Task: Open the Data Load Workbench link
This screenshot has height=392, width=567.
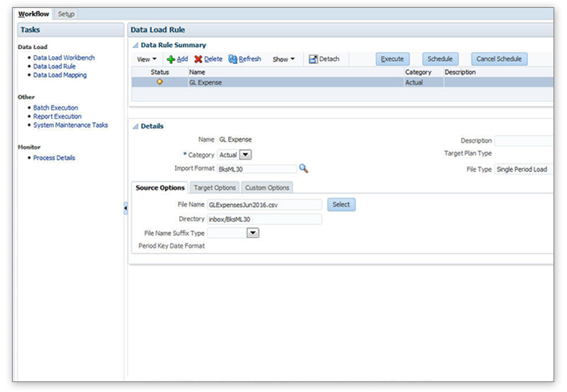Action: 64,58
